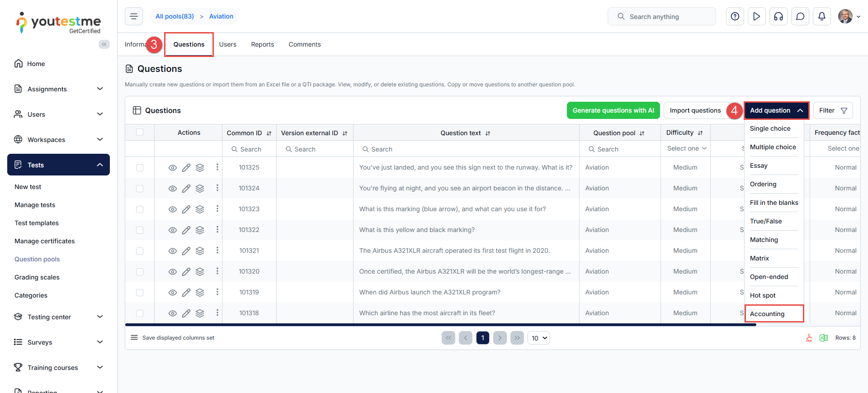Select checkbox for question 101318 row

coord(140,313)
